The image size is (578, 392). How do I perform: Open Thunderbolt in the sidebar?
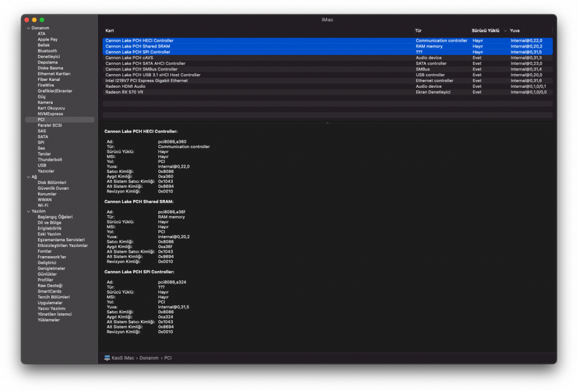pos(50,160)
